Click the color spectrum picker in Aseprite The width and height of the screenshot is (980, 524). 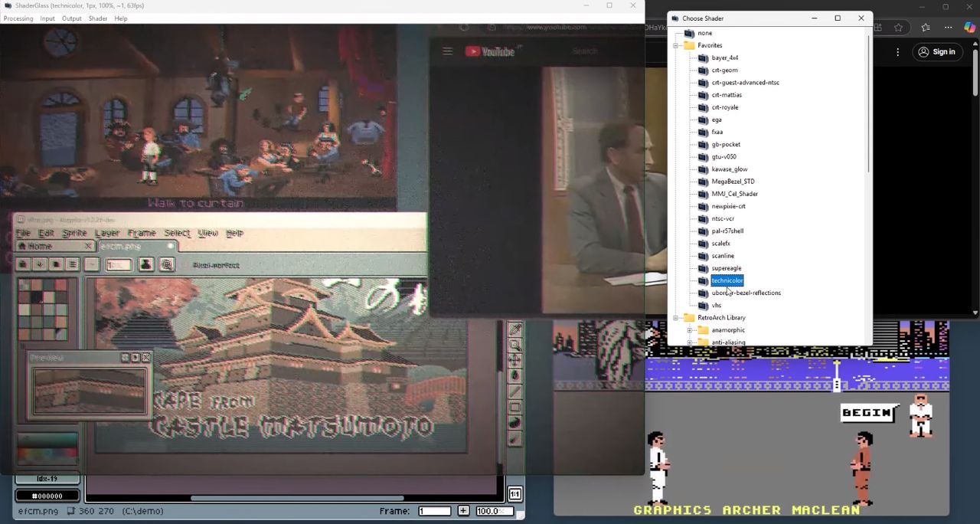pyautogui.click(x=47, y=449)
